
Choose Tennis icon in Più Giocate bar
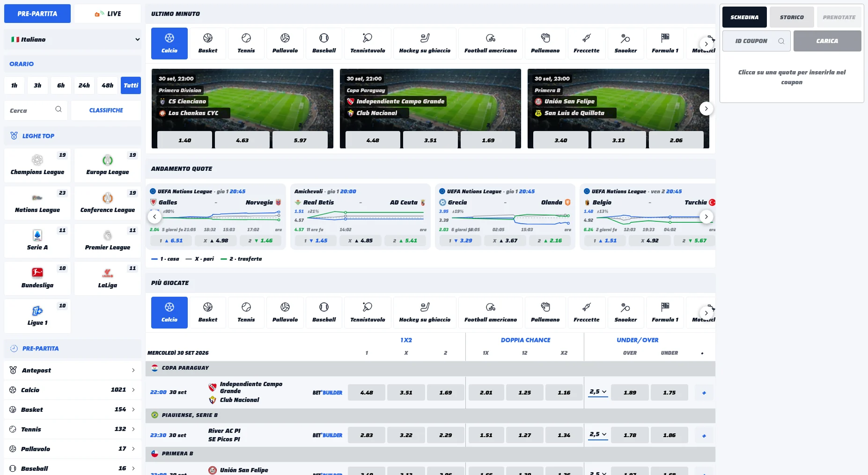click(x=246, y=312)
